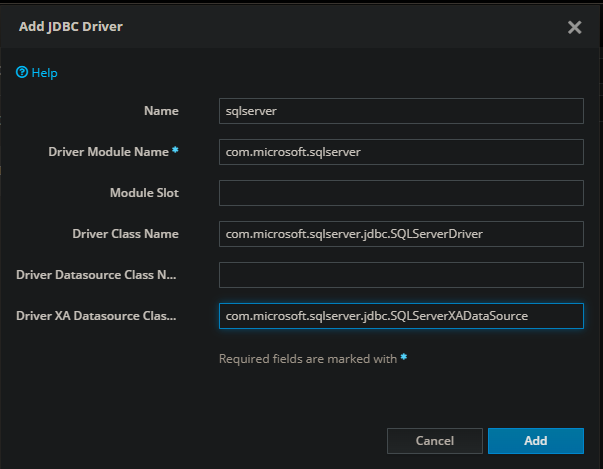Click the blue Add button
Screen dimensions: 603x469
click(535, 441)
